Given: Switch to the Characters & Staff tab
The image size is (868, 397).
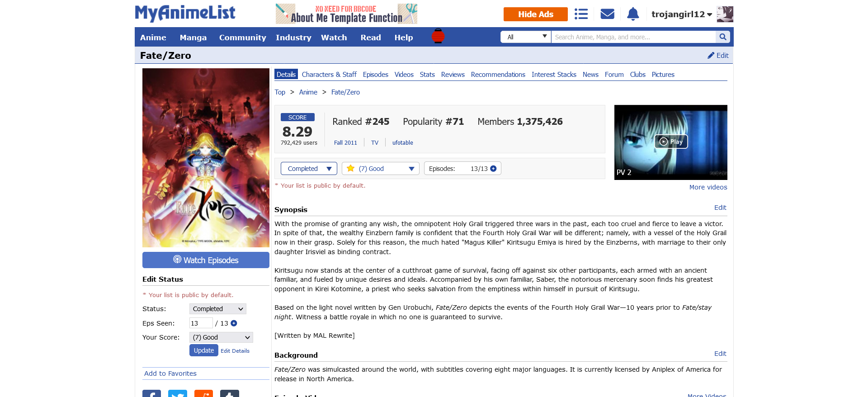Looking at the screenshot, I should tap(329, 75).
